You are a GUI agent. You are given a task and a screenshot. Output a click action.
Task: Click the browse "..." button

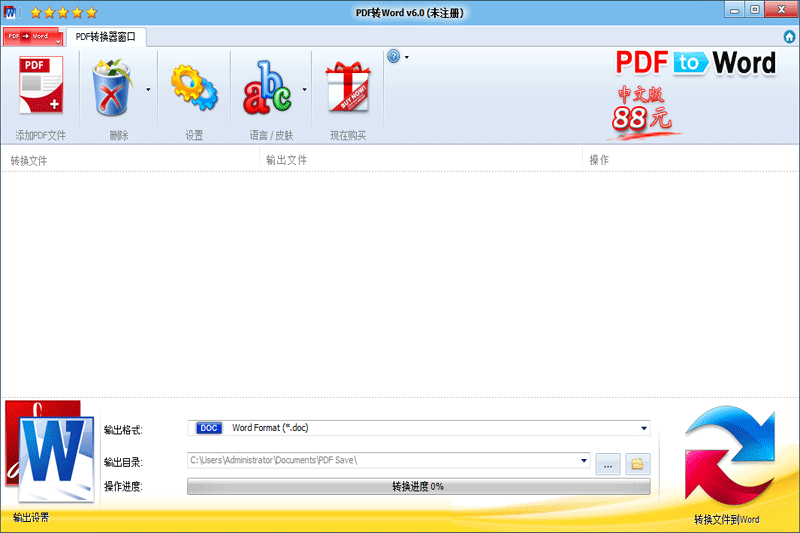pos(608,463)
